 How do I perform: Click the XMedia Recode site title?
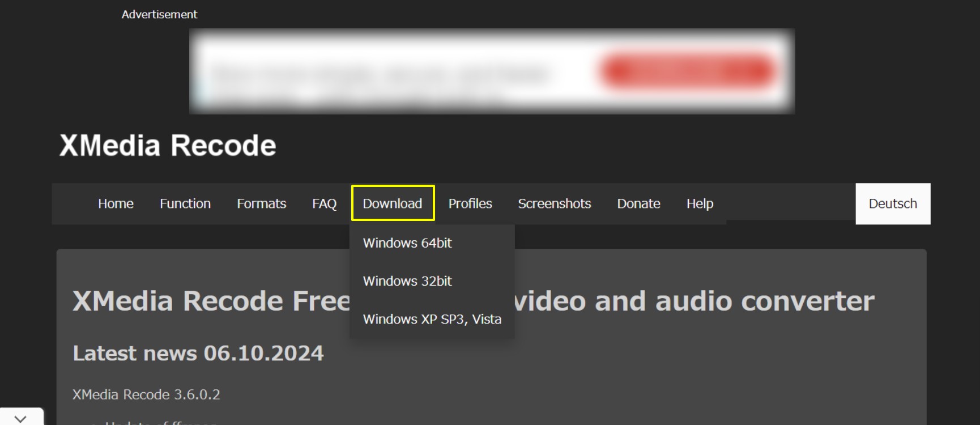[x=168, y=146]
